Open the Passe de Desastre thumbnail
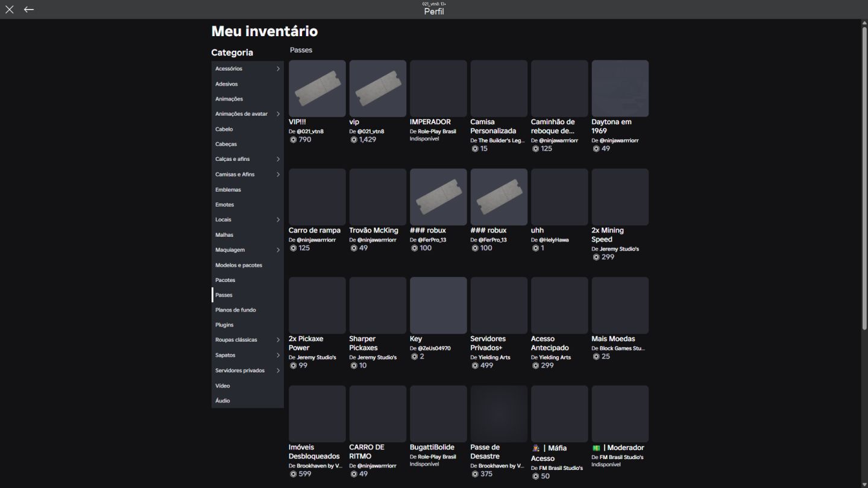 coord(499,414)
